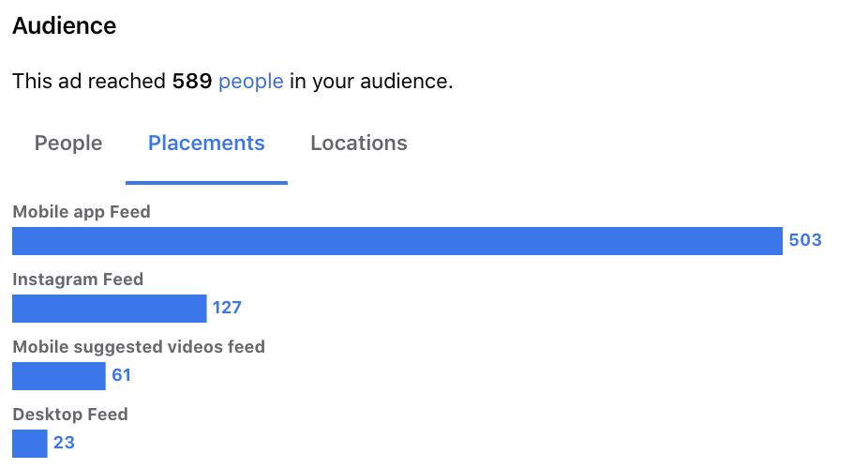Click the 'Instagram Feed' label

click(78, 280)
